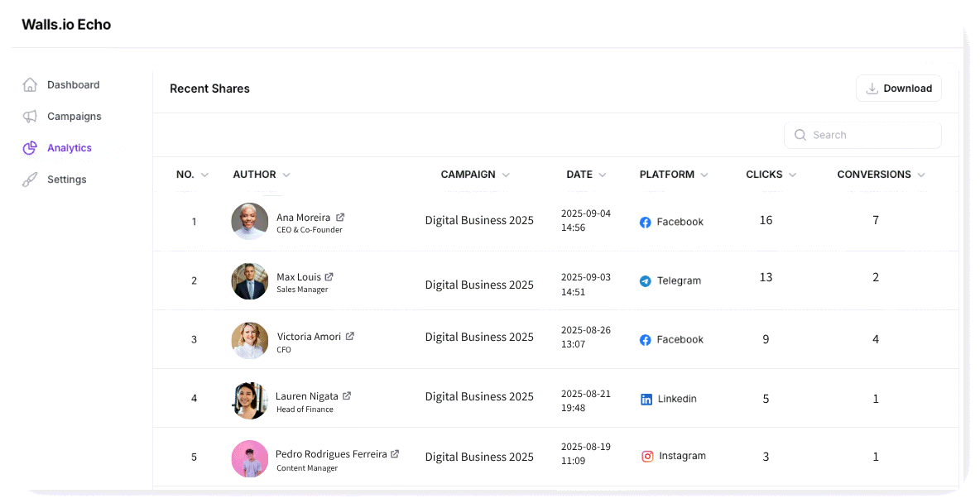This screenshot has width=980, height=503.
Task: Sort by the NO. column chevron
Action: [x=204, y=175]
